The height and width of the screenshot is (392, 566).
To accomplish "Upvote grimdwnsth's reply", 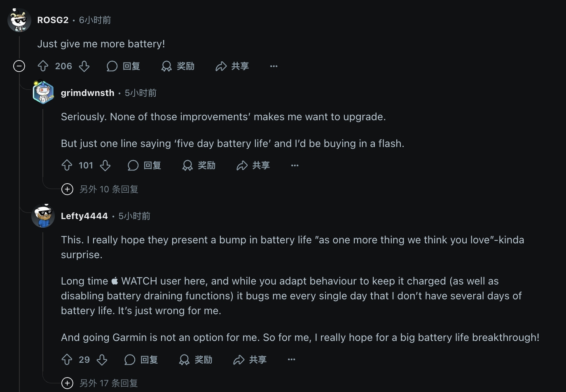I will click(x=67, y=165).
